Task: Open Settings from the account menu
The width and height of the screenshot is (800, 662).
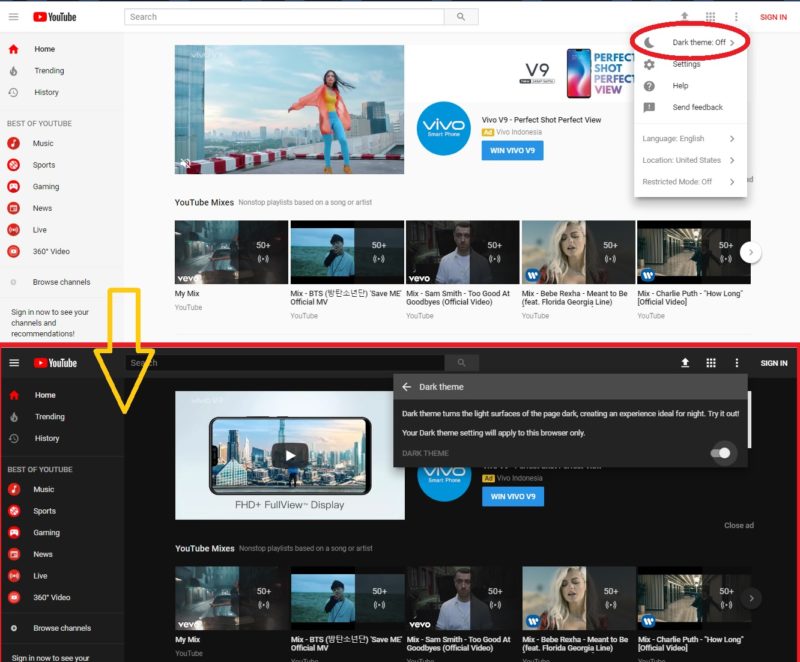Action: [690, 64]
